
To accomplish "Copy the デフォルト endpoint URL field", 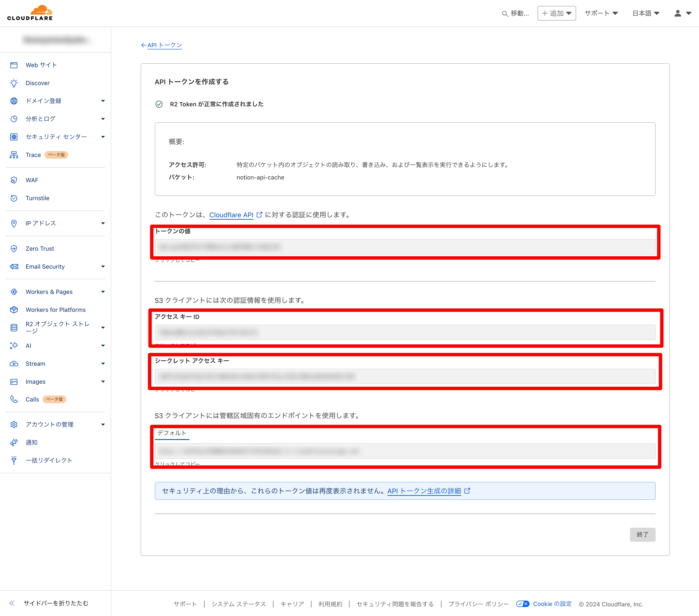I will [x=405, y=451].
